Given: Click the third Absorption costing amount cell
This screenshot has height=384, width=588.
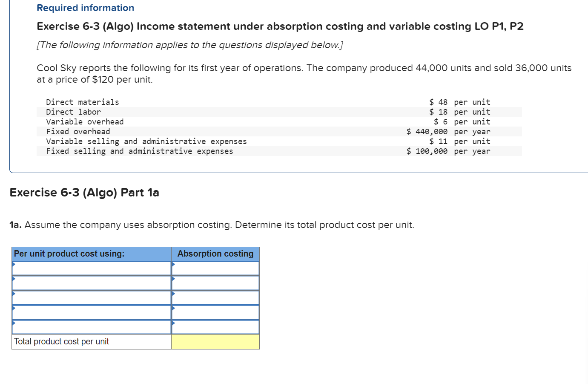Looking at the screenshot, I should (215, 297).
